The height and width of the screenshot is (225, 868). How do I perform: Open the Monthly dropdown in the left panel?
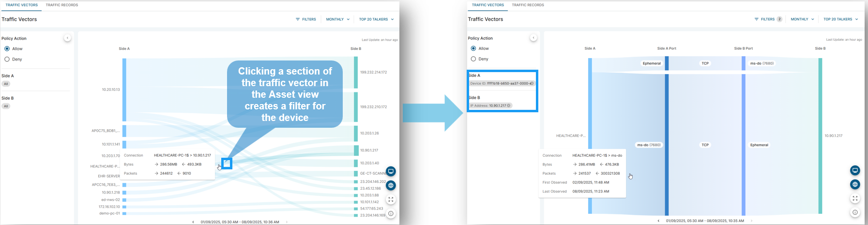[x=337, y=19]
